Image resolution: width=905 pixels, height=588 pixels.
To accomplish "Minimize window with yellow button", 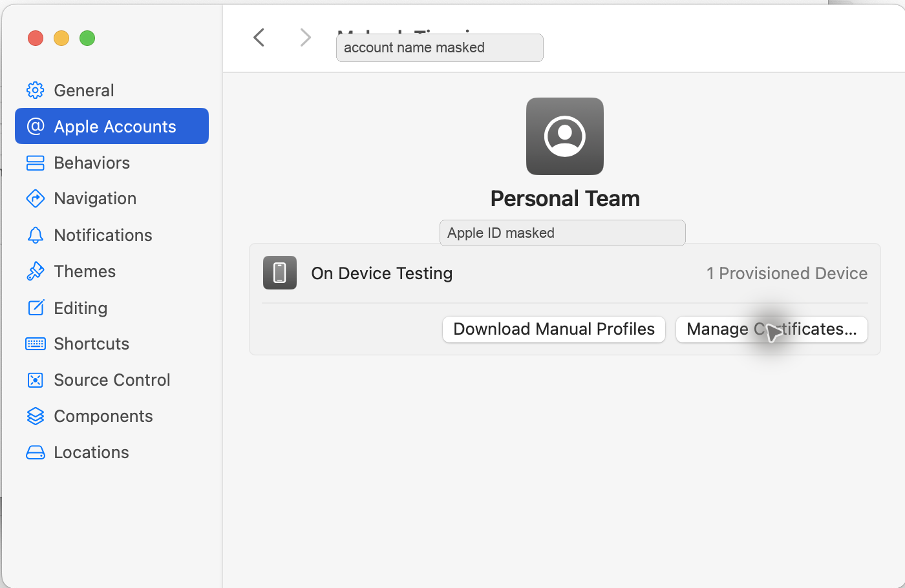I will click(61, 38).
